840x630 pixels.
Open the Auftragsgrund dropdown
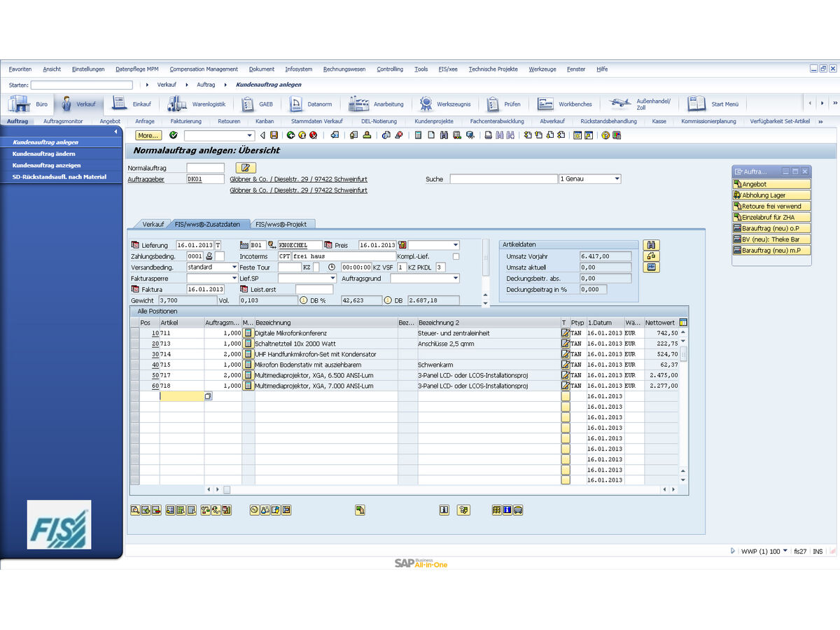click(456, 279)
